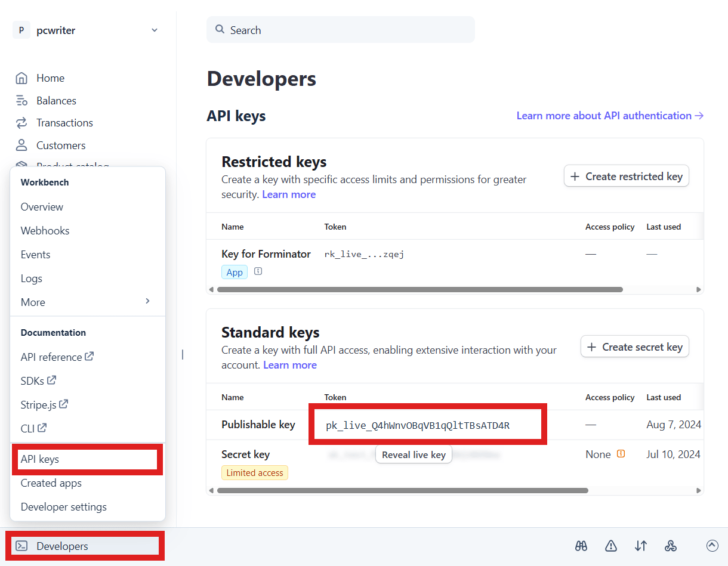Click the Developers button in bottom bar
This screenshot has width=728, height=566.
coord(85,546)
